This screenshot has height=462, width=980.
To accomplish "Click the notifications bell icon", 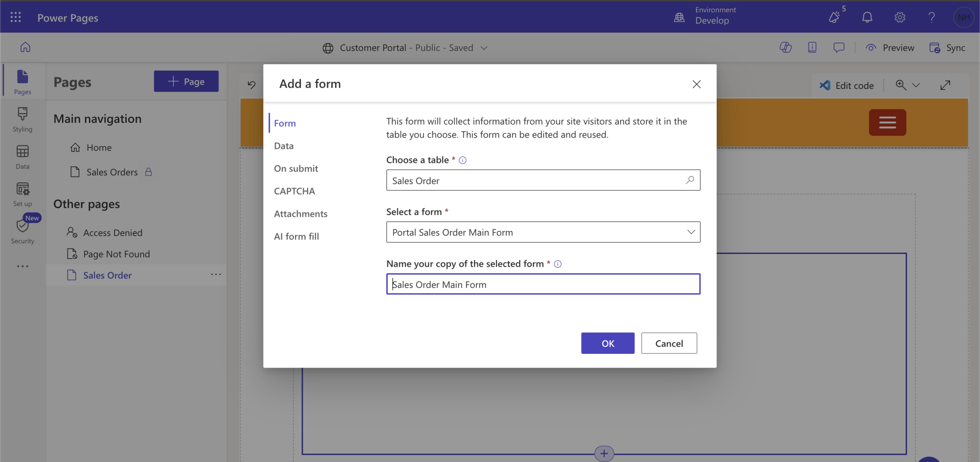I will (867, 17).
